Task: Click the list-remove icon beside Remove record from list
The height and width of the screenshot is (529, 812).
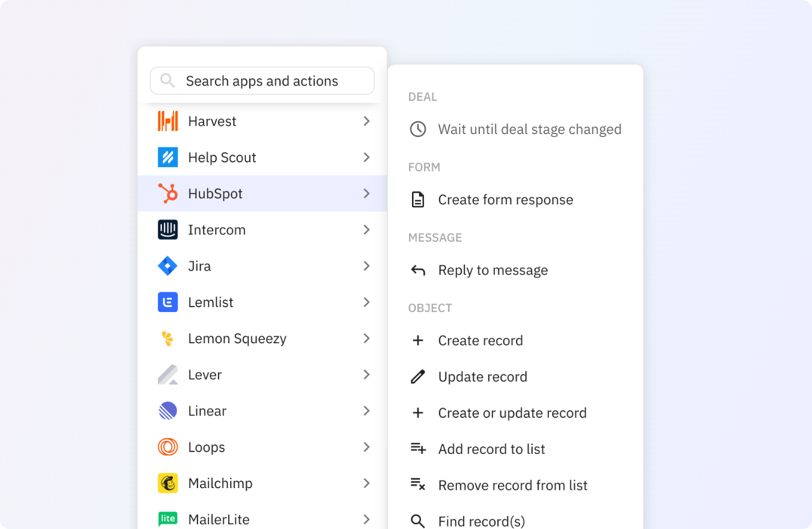Action: 418,485
